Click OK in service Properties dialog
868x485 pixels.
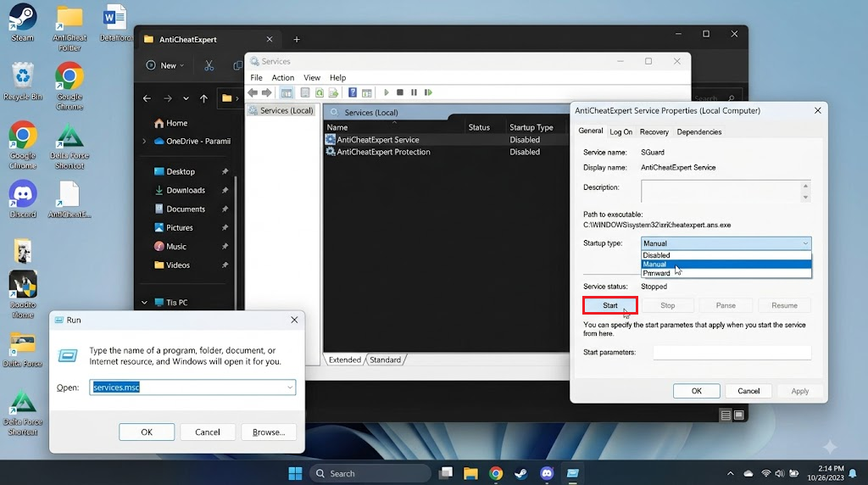[x=697, y=391]
